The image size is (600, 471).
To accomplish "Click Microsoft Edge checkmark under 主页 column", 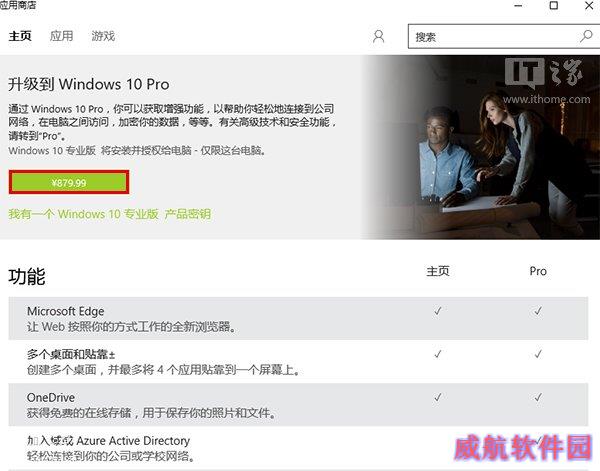I will [438, 311].
